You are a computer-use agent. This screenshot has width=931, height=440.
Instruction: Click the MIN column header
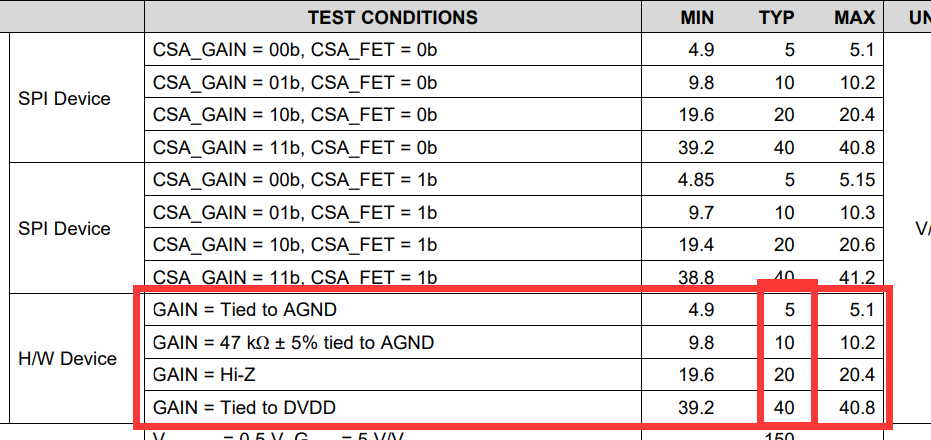pyautogui.click(x=697, y=17)
